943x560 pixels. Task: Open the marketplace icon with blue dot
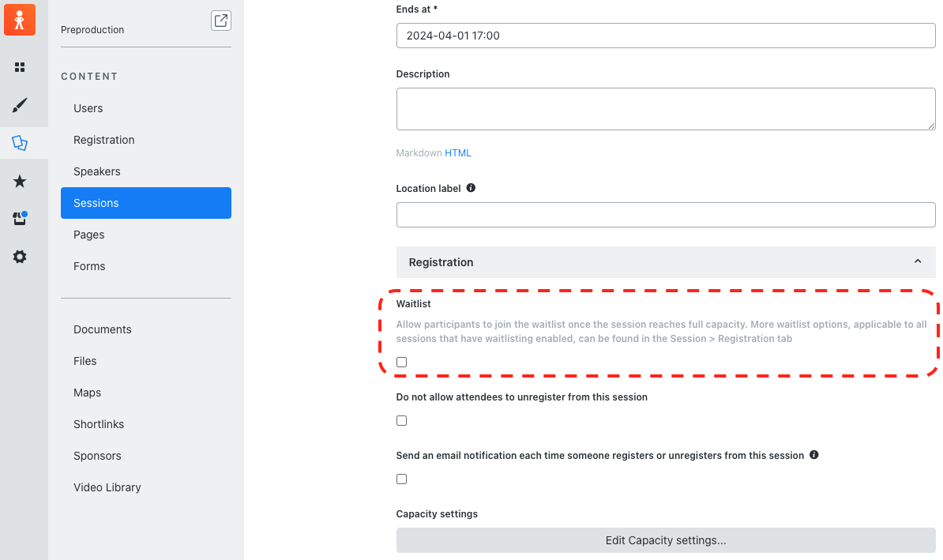tap(20, 218)
